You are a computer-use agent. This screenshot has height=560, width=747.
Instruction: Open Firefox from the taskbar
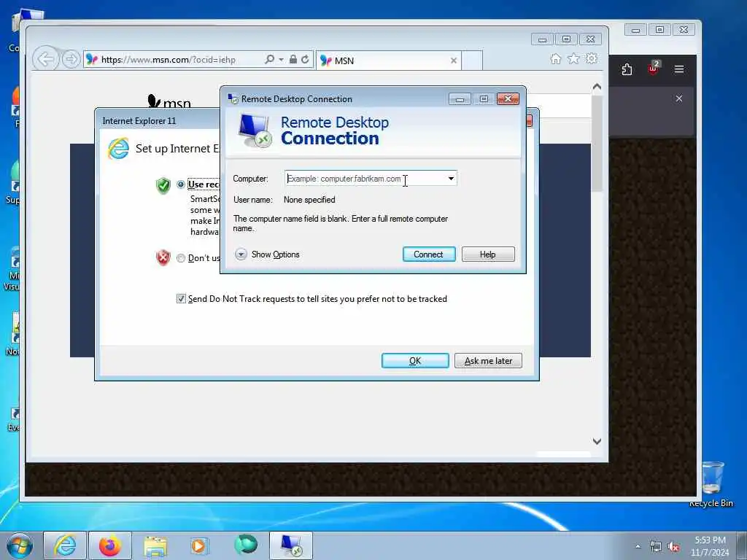pos(110,545)
